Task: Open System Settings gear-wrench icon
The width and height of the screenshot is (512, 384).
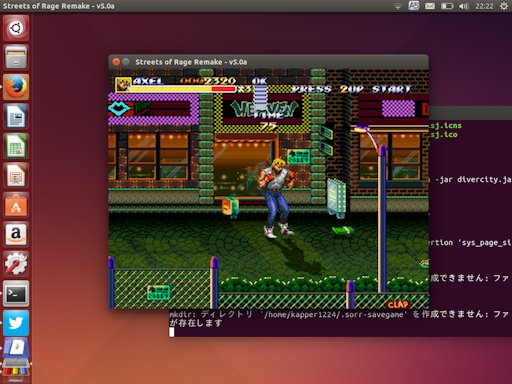Action: tap(16, 264)
